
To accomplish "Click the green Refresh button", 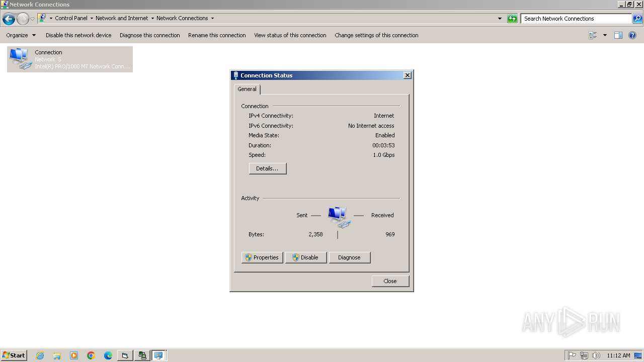I will 512,19.
